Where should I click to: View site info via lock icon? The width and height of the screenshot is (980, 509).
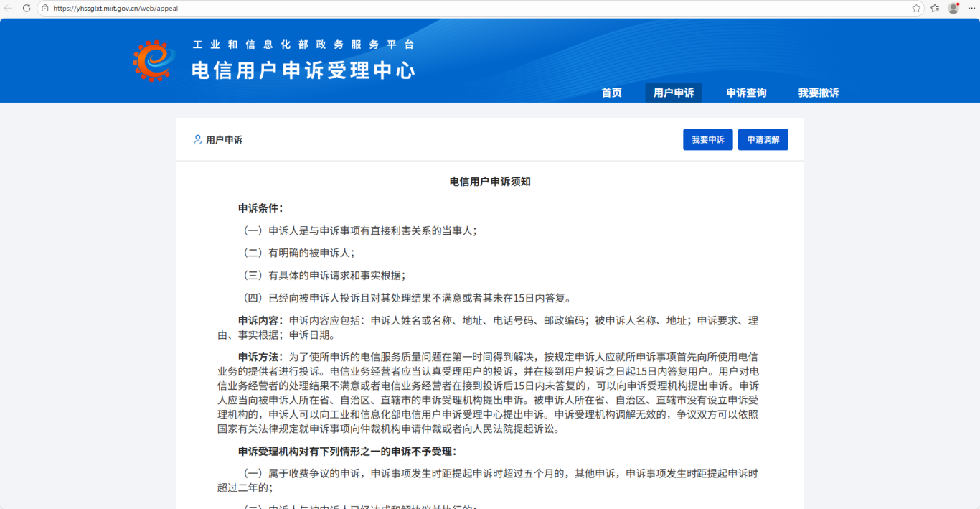(44, 9)
